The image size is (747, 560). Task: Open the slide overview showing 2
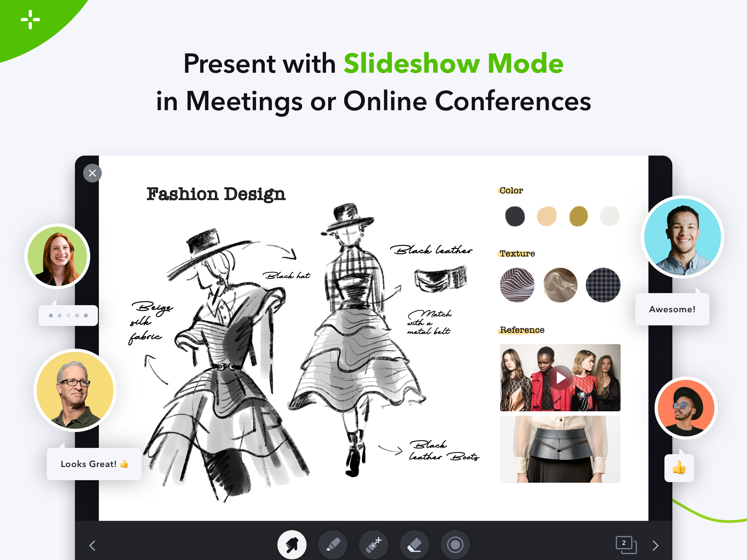pos(626,544)
